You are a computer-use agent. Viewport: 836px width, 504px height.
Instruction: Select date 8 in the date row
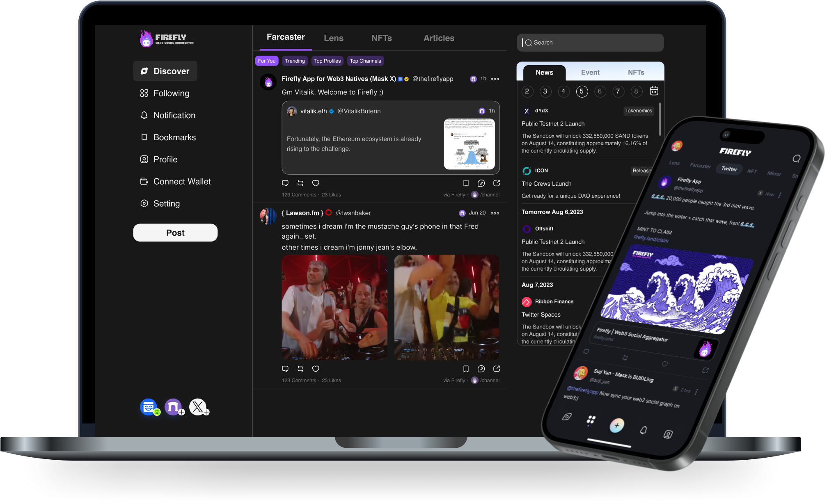point(636,91)
